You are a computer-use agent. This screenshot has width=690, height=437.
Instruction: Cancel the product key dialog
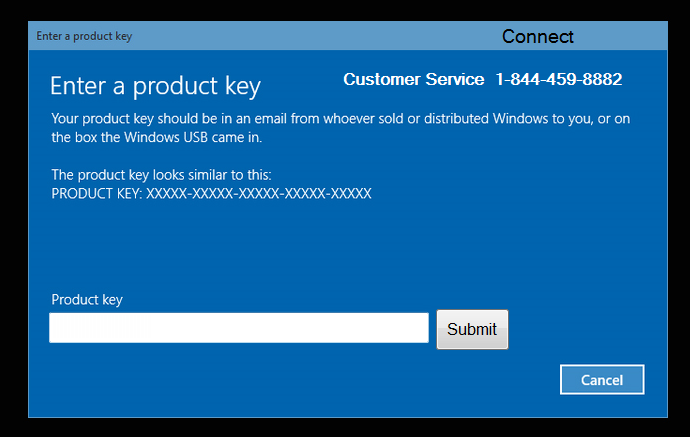tap(602, 379)
